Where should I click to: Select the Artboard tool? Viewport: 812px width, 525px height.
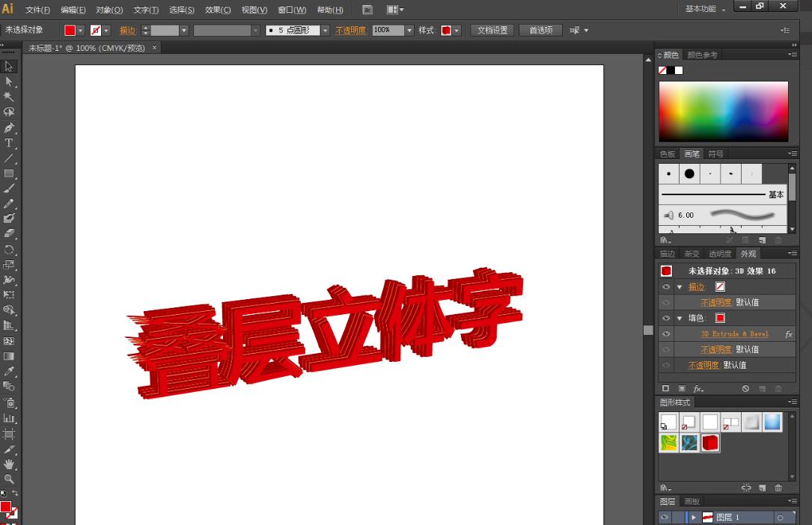9,434
